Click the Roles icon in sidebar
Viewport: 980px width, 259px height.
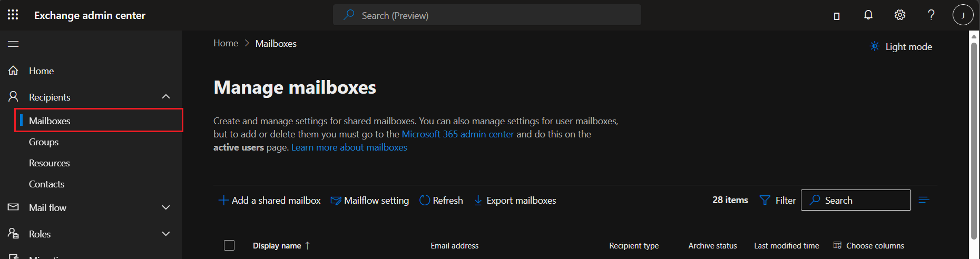tap(13, 233)
